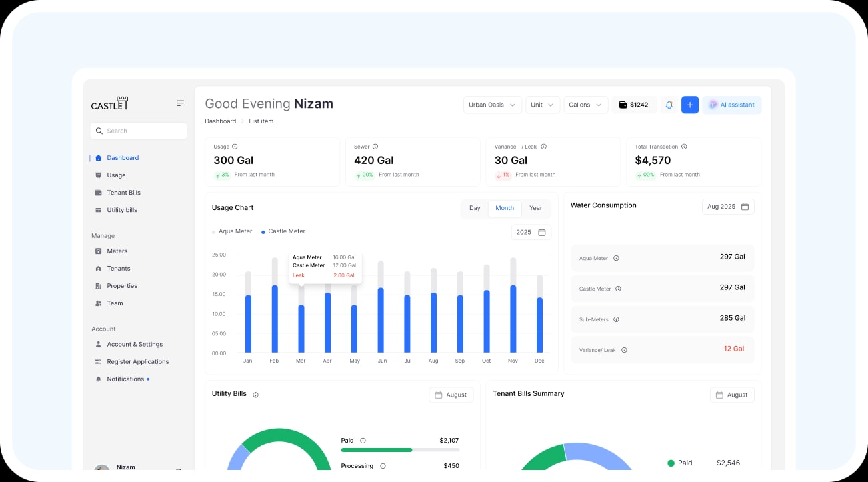Click the info icon in the Aqua Meter 297 Gal row
The image size is (868, 482).
click(x=616, y=258)
